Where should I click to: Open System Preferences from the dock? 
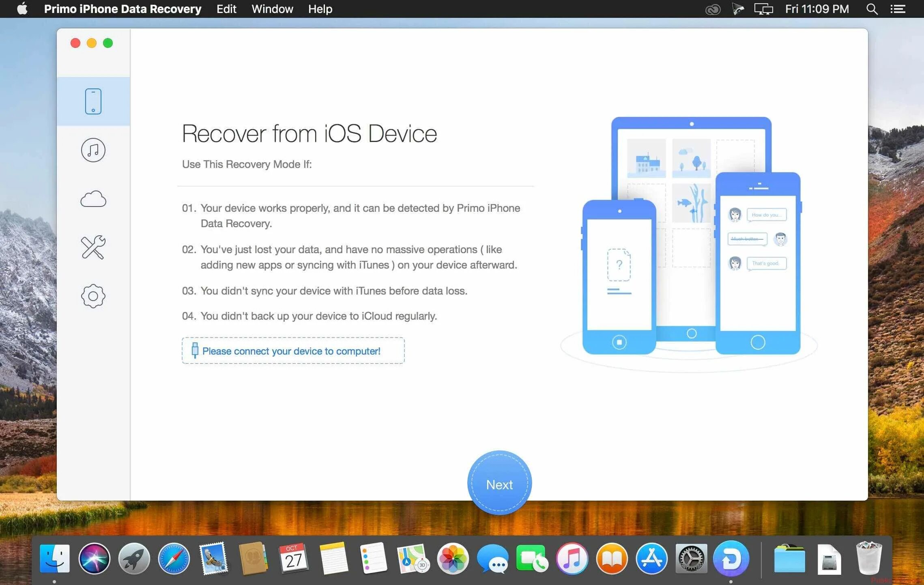click(691, 559)
